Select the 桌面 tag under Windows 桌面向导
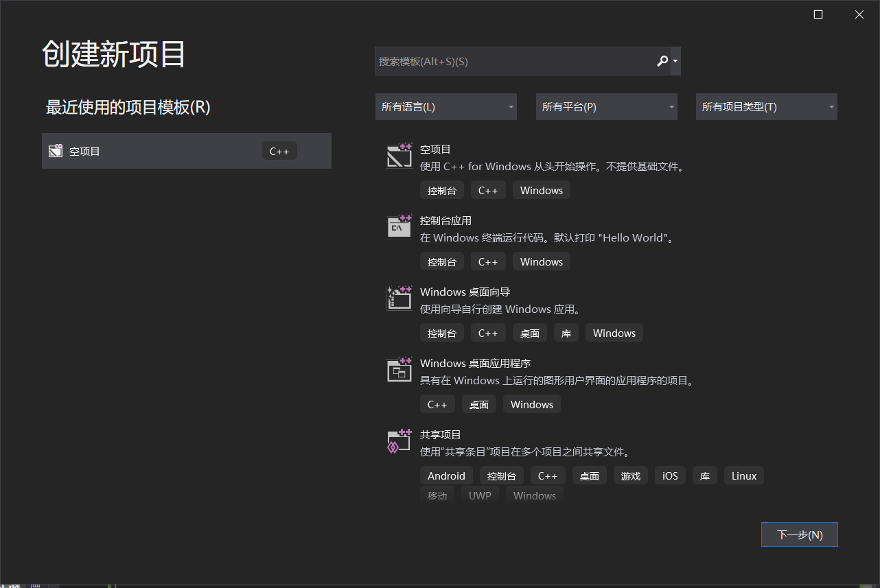This screenshot has width=880, height=588. coord(529,332)
